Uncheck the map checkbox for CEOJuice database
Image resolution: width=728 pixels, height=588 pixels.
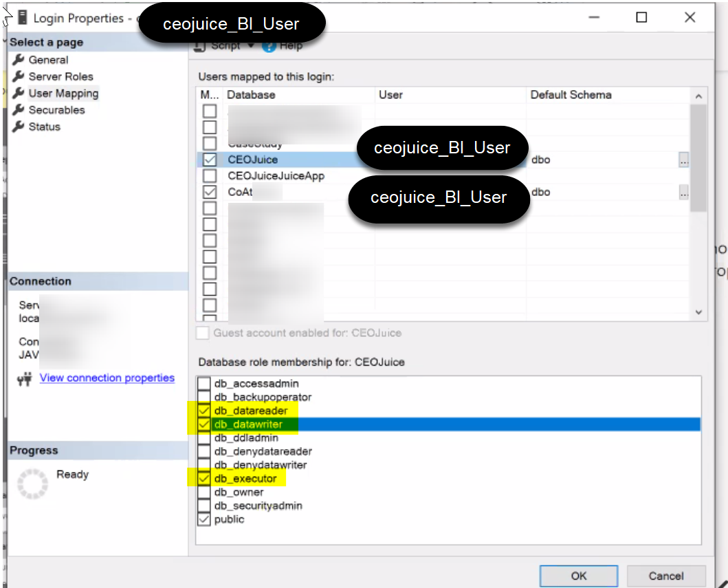[x=210, y=160]
